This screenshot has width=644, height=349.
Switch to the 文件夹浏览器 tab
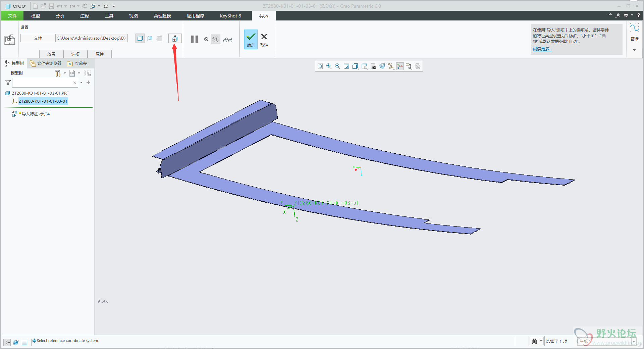[x=46, y=63]
